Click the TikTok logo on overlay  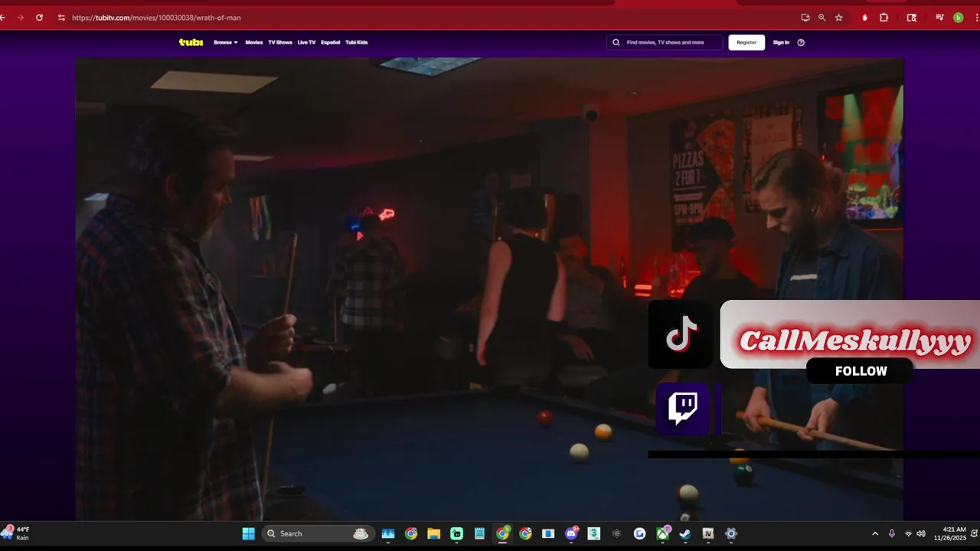pos(681,334)
